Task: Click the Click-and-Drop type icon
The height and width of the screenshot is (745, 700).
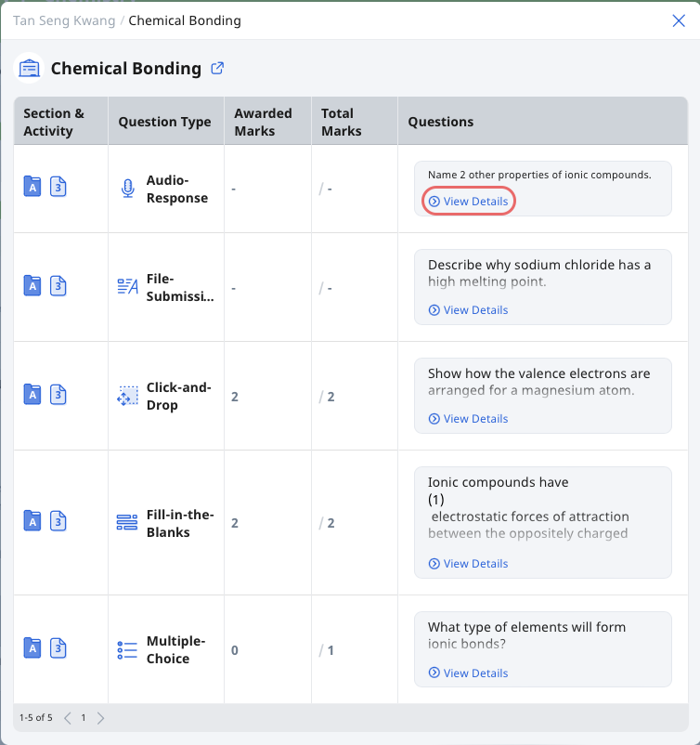Action: point(127,396)
